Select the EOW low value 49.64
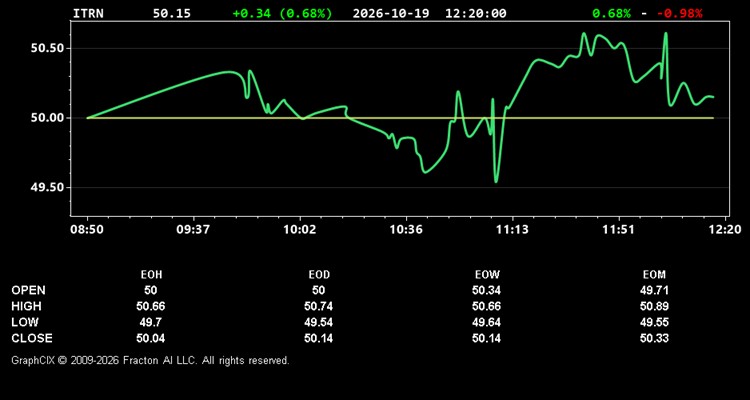Screen dimensions: 750x400 point(486,322)
